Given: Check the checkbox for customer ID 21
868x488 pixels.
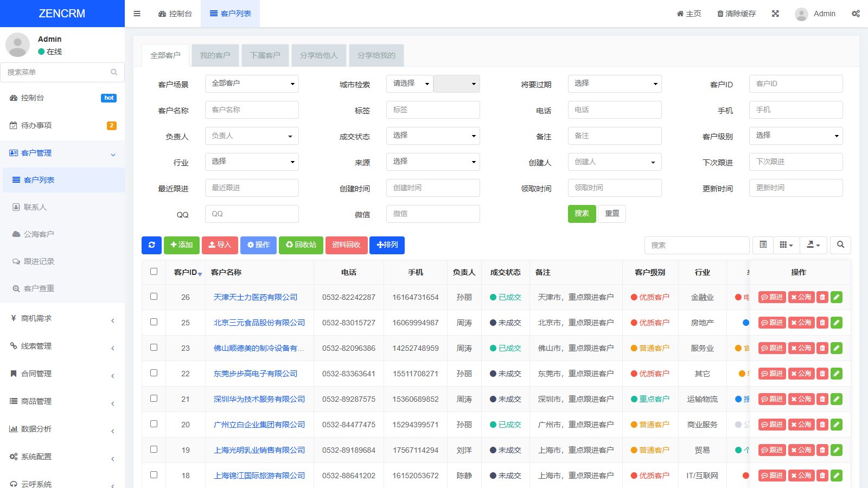Looking at the screenshot, I should click(154, 399).
